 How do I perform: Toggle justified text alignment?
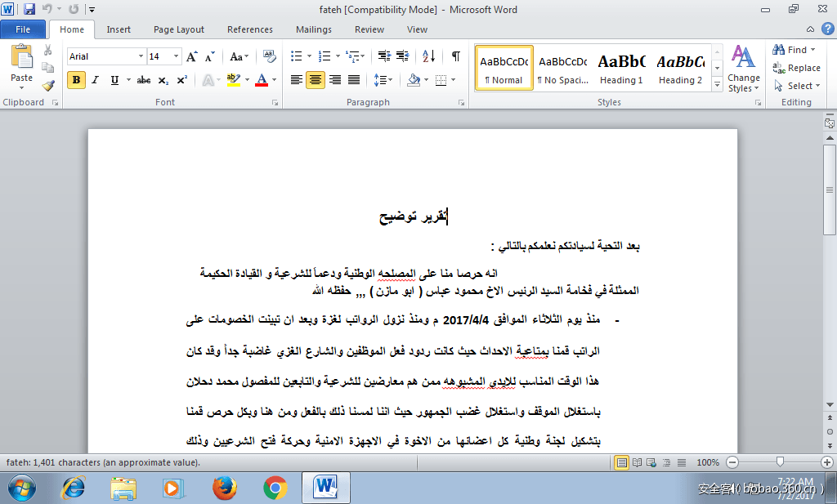click(354, 80)
